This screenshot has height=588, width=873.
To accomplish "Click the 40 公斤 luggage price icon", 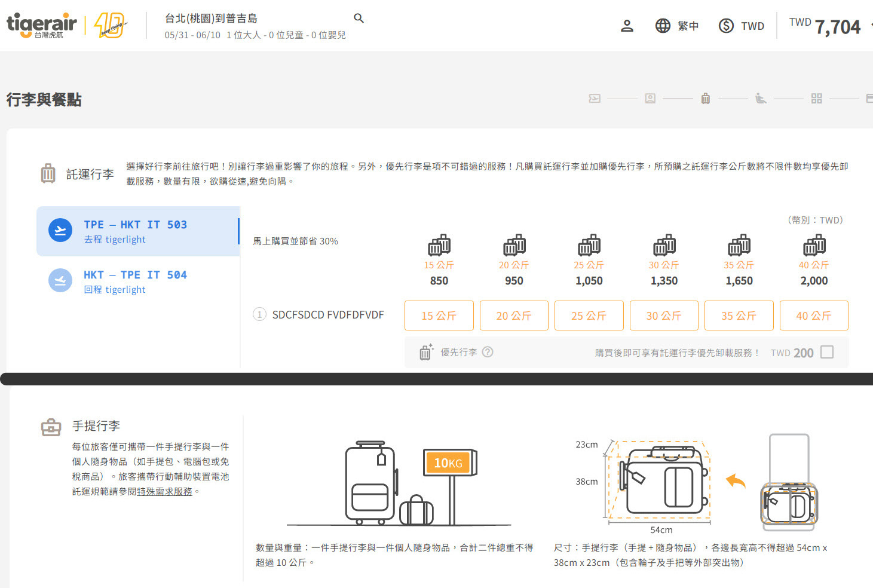I will coord(814,245).
